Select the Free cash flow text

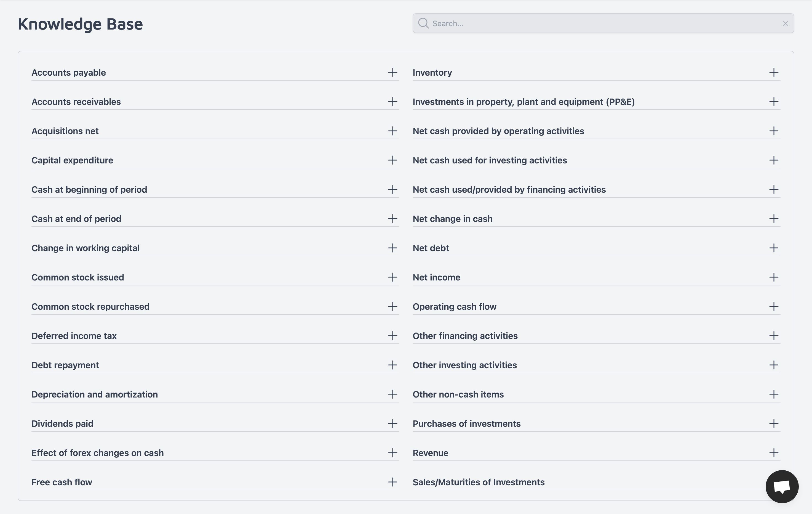coord(62,482)
